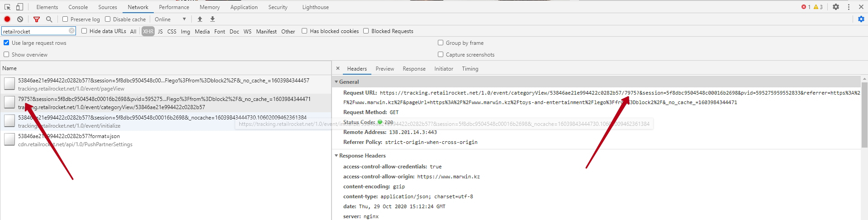This screenshot has height=220, width=868.
Task: Uncheck Use large request rows
Action: pos(6,43)
